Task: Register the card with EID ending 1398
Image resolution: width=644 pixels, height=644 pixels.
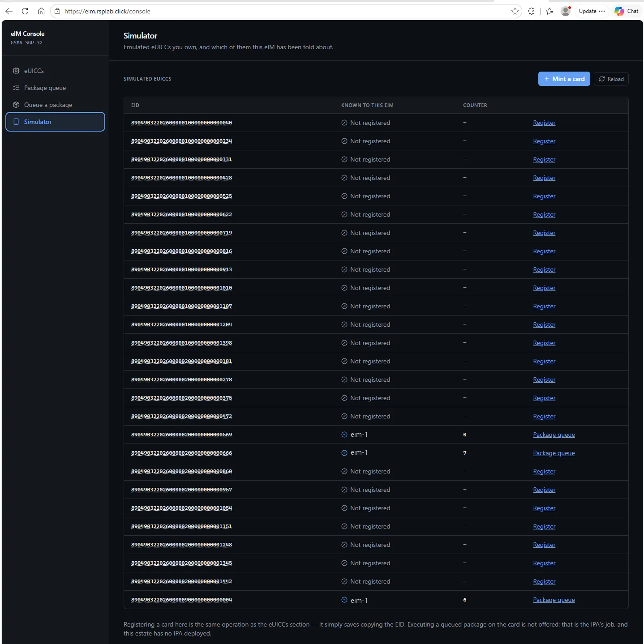Action: [x=544, y=343]
